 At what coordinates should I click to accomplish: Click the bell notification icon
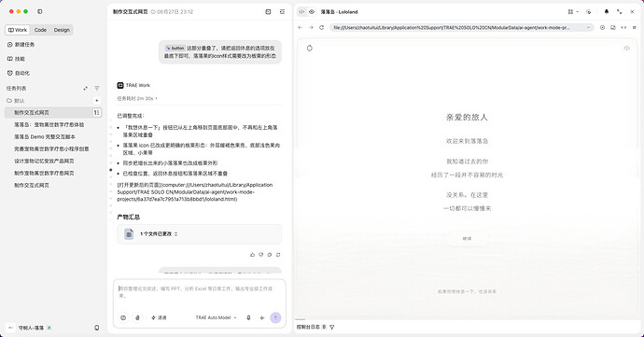pyautogui.click(x=607, y=12)
